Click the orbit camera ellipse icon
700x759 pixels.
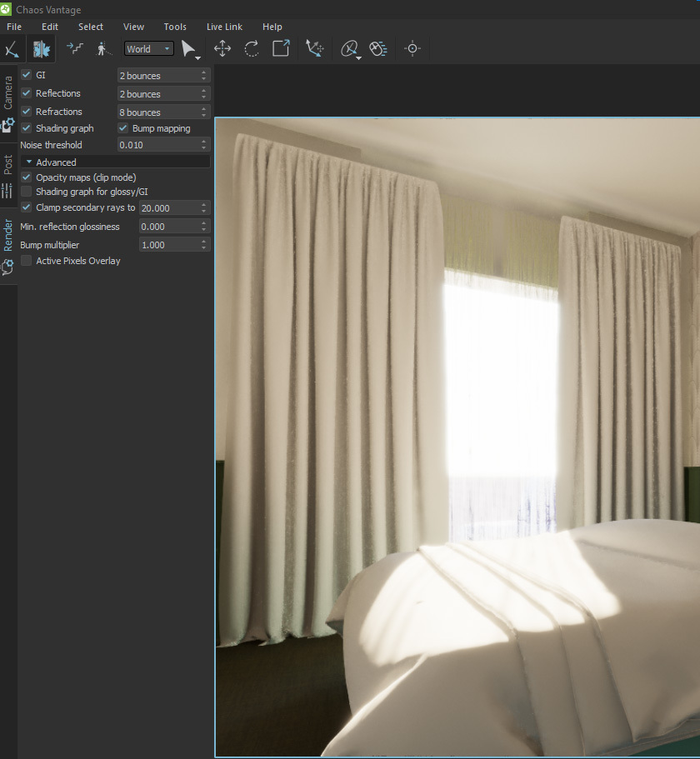point(348,48)
